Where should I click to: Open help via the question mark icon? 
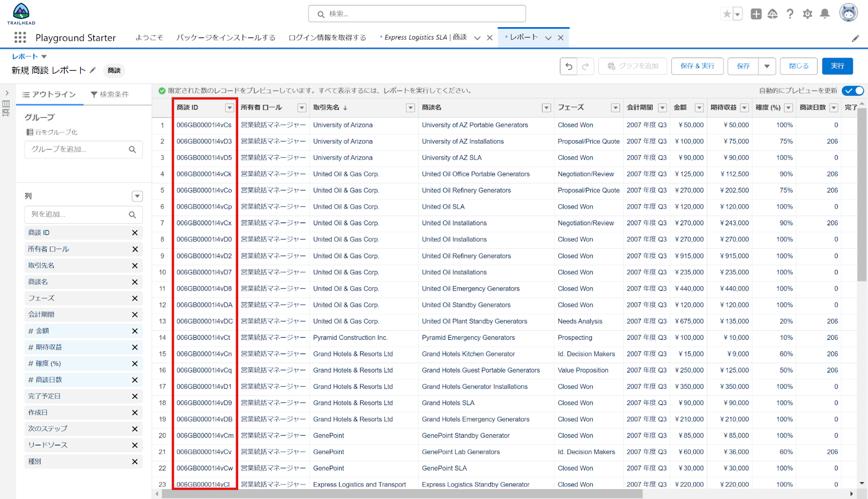790,14
